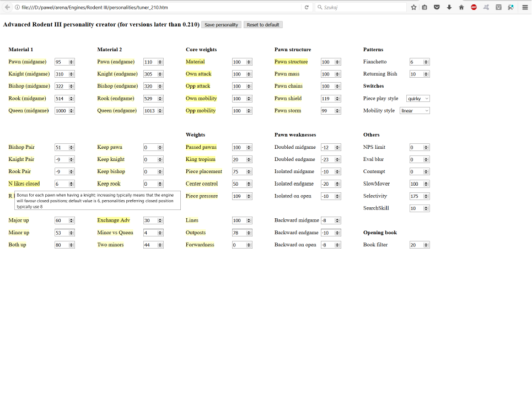
Task: Click the Fianchetto spinner arrows
Action: [426, 62]
